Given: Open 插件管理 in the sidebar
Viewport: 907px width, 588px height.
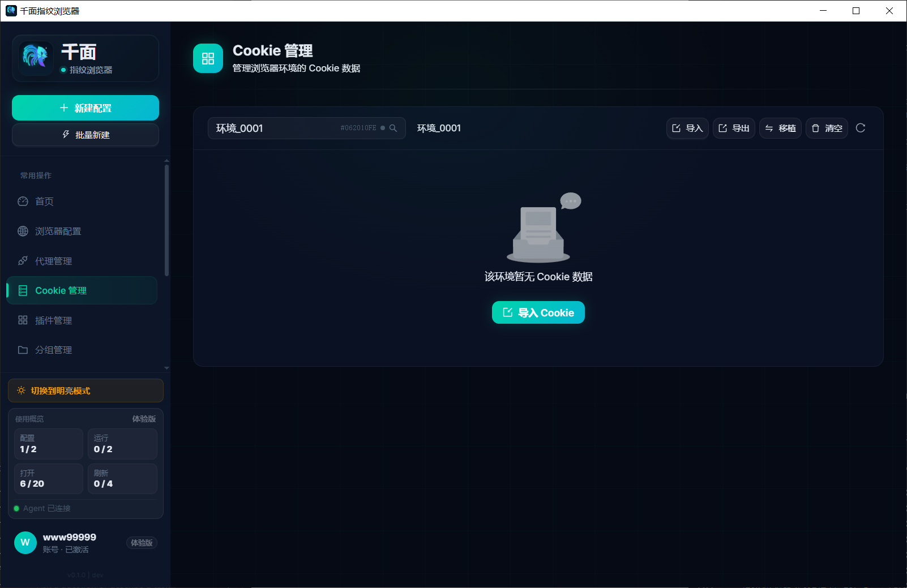Looking at the screenshot, I should [82, 320].
